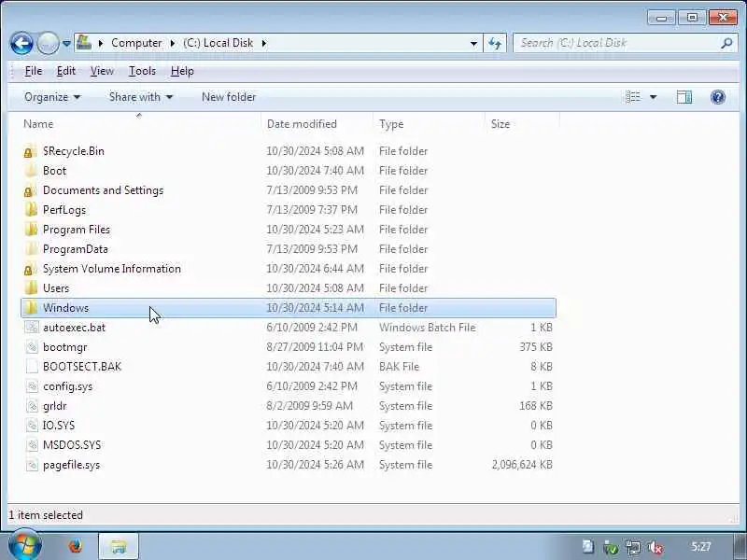The image size is (747, 560).
Task: Click the taskbar clock showing 5:27
Action: coord(701,547)
